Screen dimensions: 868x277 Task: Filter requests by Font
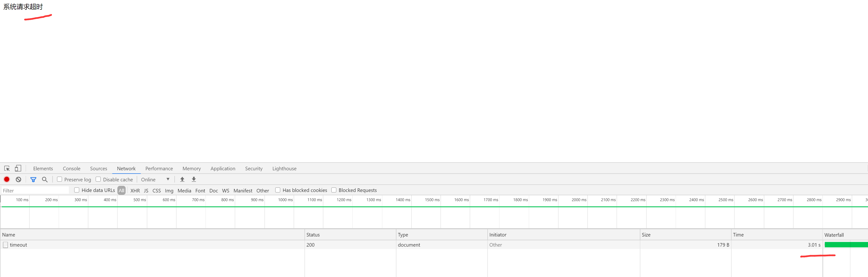(x=200, y=191)
